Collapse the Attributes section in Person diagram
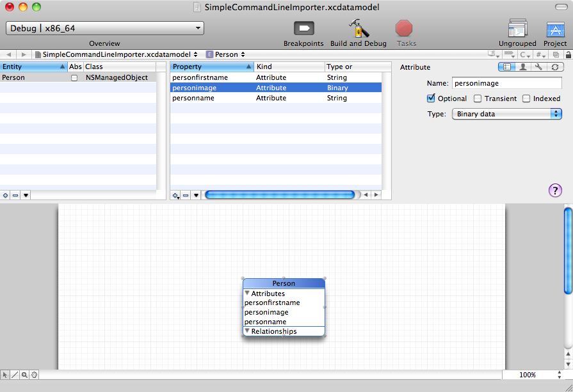573x392 pixels. click(x=247, y=294)
